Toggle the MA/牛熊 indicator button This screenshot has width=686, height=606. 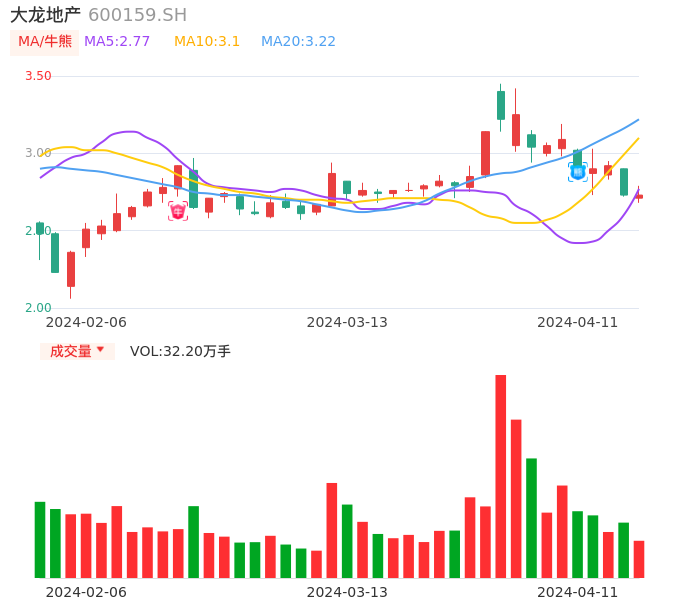(45, 42)
